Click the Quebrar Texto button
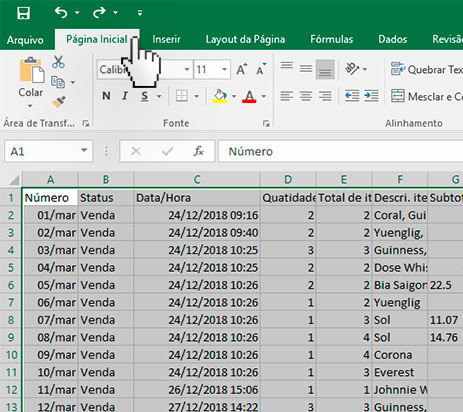463x412 pixels. click(x=427, y=69)
